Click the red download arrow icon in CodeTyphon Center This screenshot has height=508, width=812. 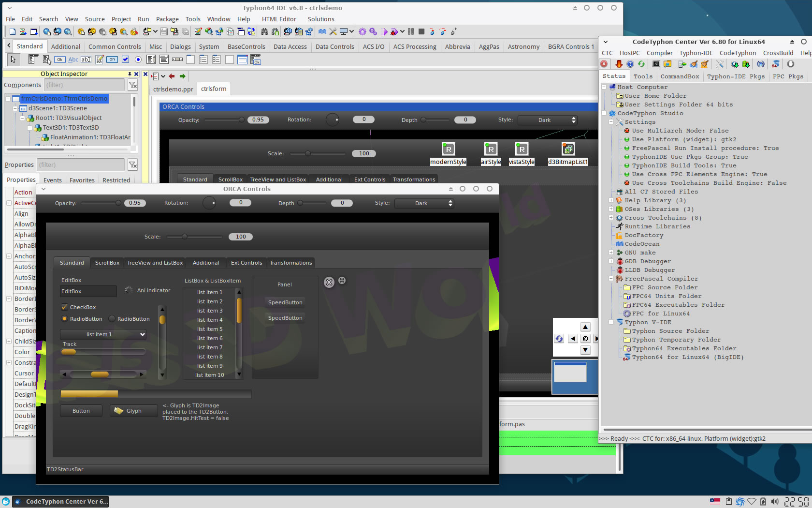619,64
